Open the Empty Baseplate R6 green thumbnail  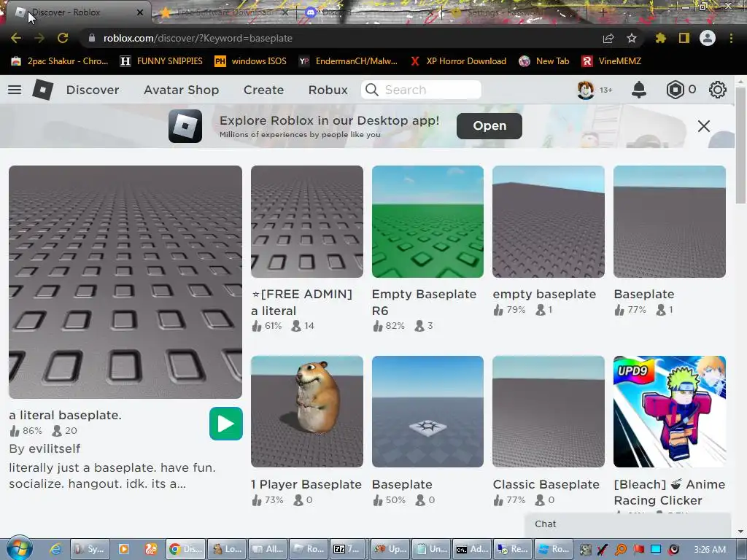(427, 222)
